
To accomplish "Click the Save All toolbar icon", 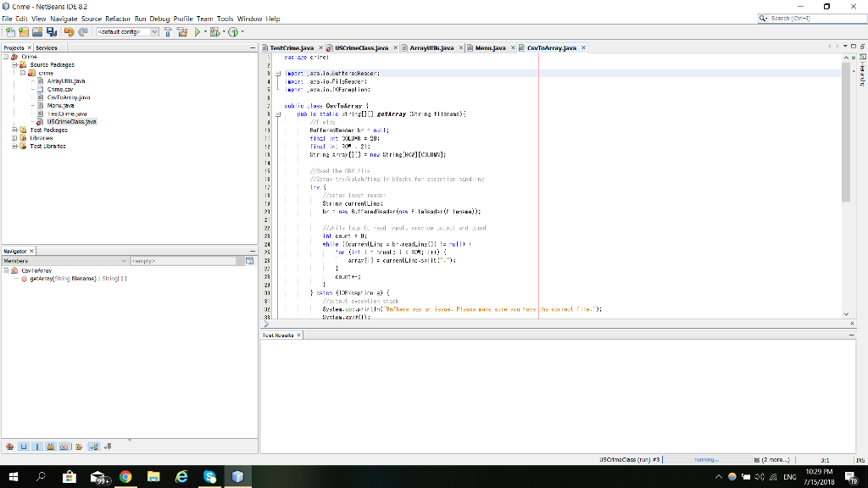I will tap(53, 32).
